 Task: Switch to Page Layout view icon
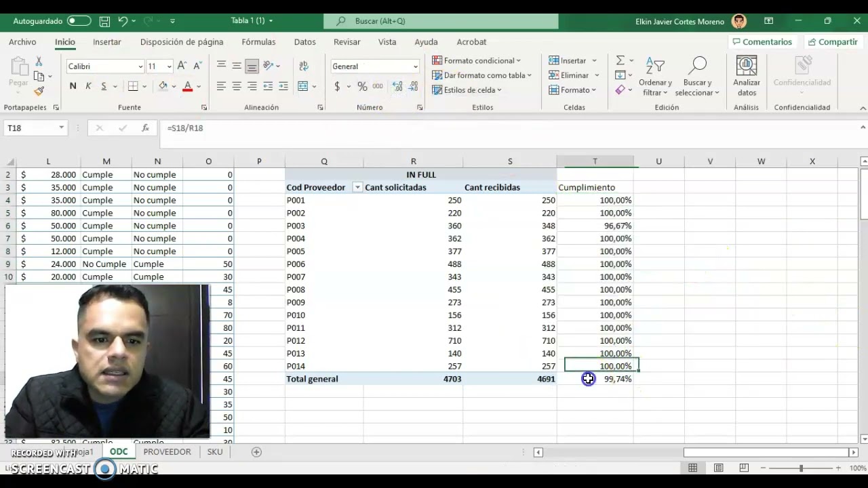click(x=718, y=468)
